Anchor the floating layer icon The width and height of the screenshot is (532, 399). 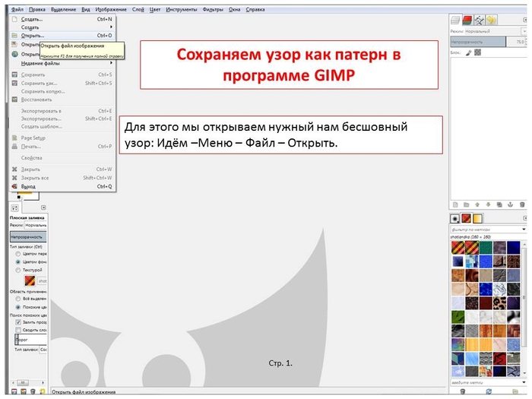click(510, 204)
